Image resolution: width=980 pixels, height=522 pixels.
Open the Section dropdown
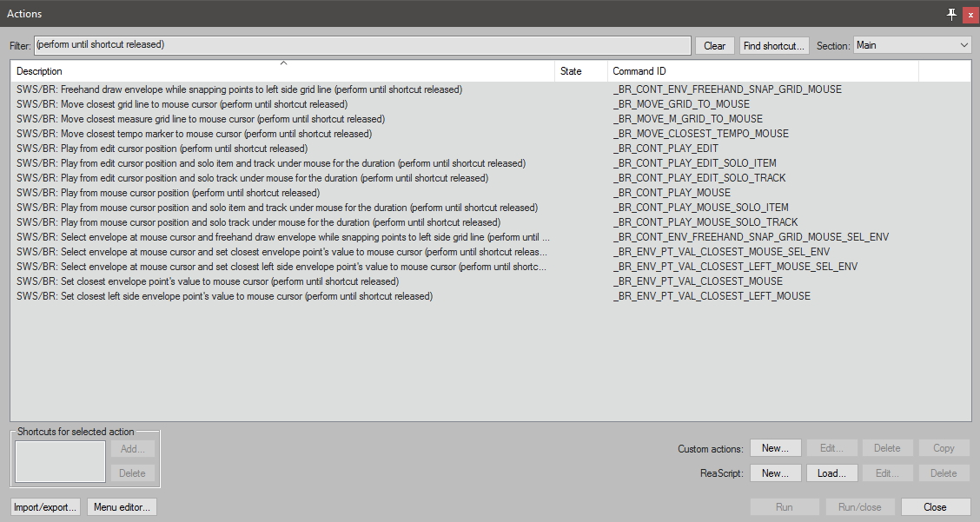pyautogui.click(x=912, y=45)
